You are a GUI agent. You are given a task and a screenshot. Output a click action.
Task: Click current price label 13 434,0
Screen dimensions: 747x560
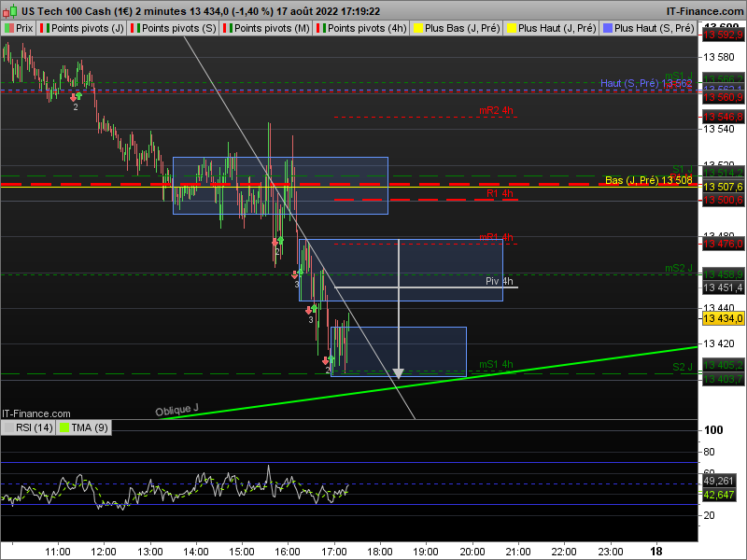click(x=723, y=318)
